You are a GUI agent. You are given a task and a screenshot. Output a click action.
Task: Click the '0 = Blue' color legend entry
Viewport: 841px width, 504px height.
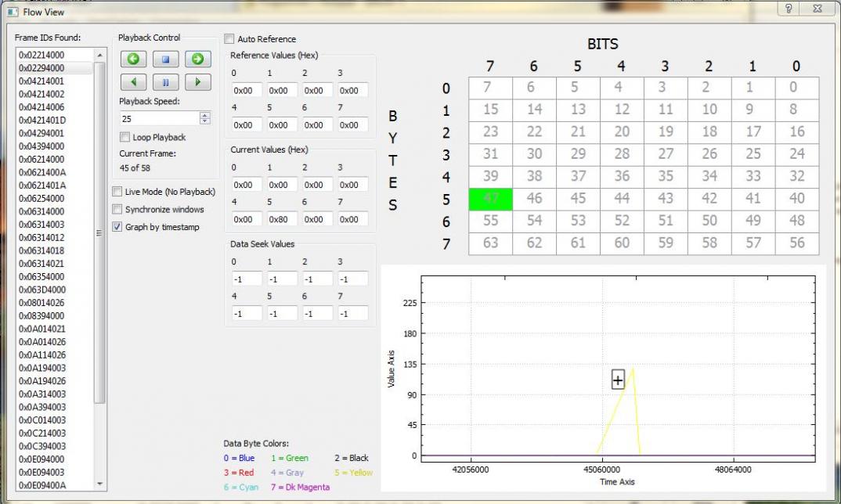point(239,458)
